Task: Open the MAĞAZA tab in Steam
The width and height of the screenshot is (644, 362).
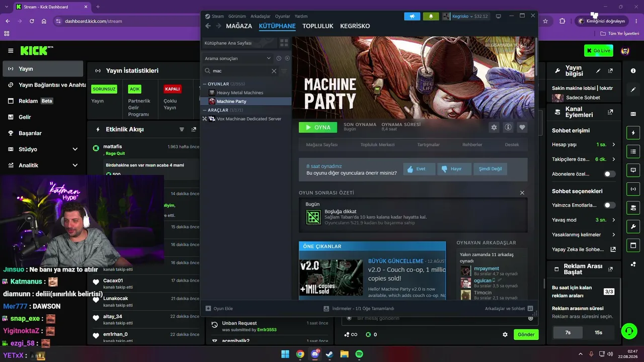Action: [x=239, y=26]
